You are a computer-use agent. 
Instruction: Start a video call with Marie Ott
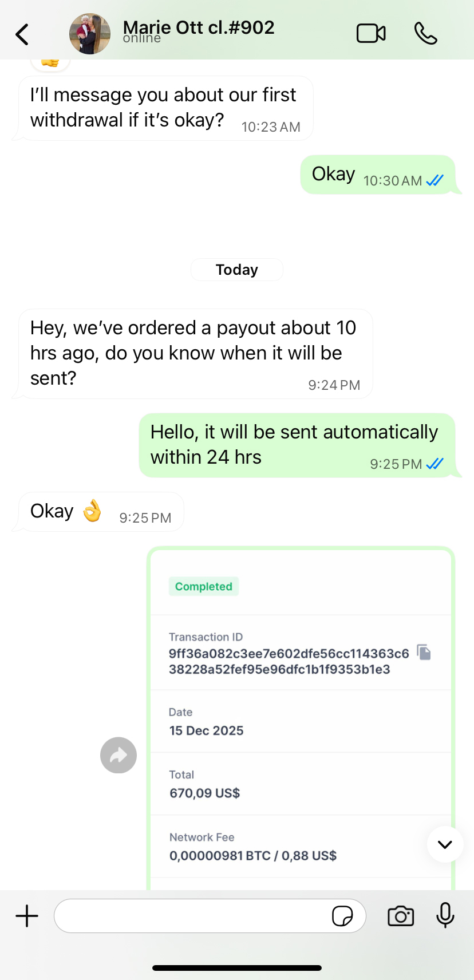[x=371, y=34]
